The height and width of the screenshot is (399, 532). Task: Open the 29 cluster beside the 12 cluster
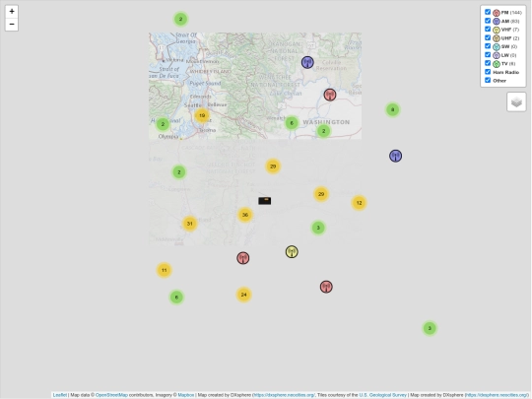click(x=321, y=194)
